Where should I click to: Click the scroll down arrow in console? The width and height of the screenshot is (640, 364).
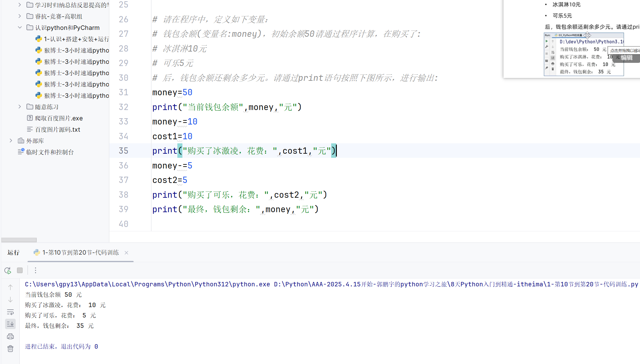(10, 300)
